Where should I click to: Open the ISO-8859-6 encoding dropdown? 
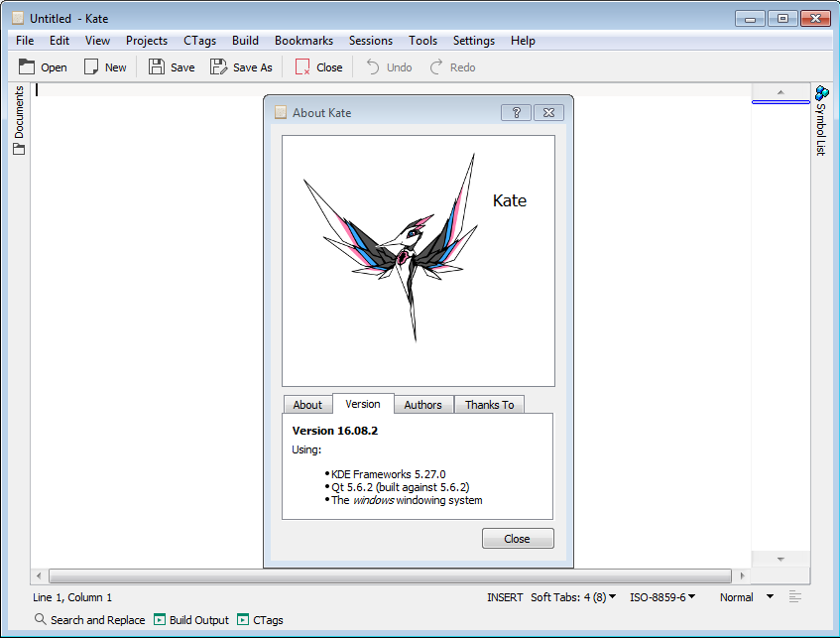[662, 597]
